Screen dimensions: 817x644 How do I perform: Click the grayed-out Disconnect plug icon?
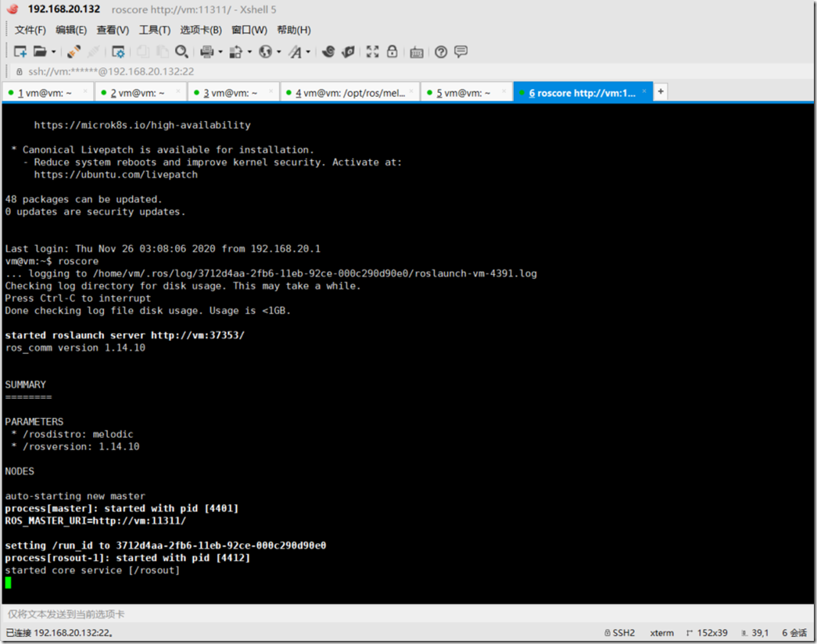(x=94, y=52)
